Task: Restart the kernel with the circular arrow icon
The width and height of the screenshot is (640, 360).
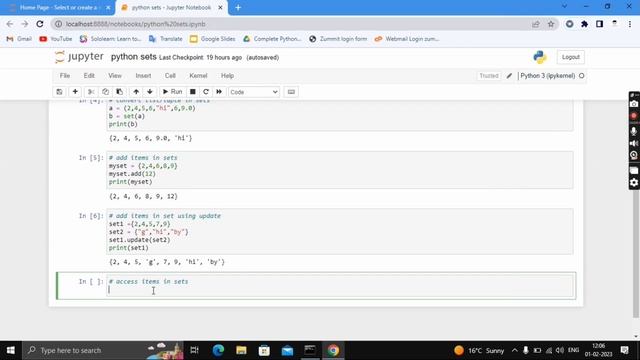Action: [x=206, y=92]
